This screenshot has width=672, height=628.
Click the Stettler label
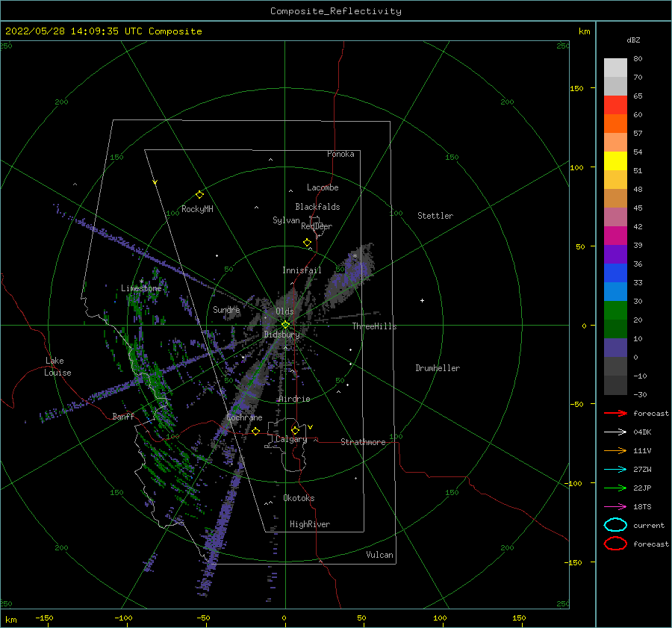[435, 216]
